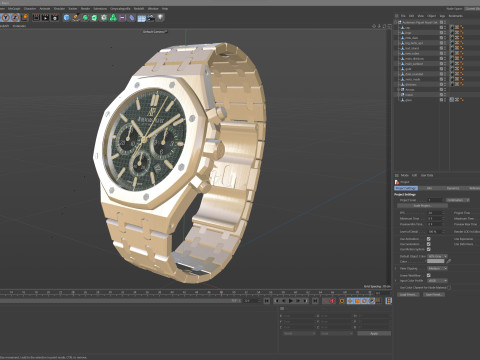Click Render to Picture Viewer icon
The height and width of the screenshot is (360, 480).
coord(45,18)
